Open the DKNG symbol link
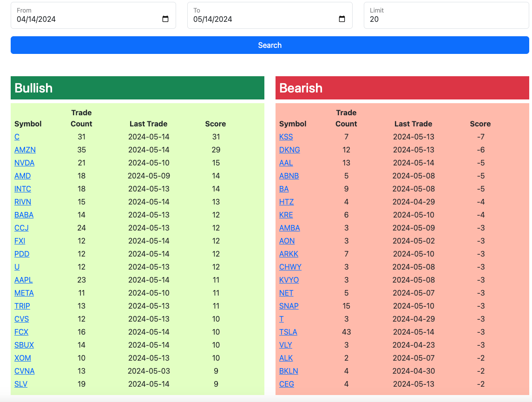This screenshot has height=402, width=532. click(290, 150)
